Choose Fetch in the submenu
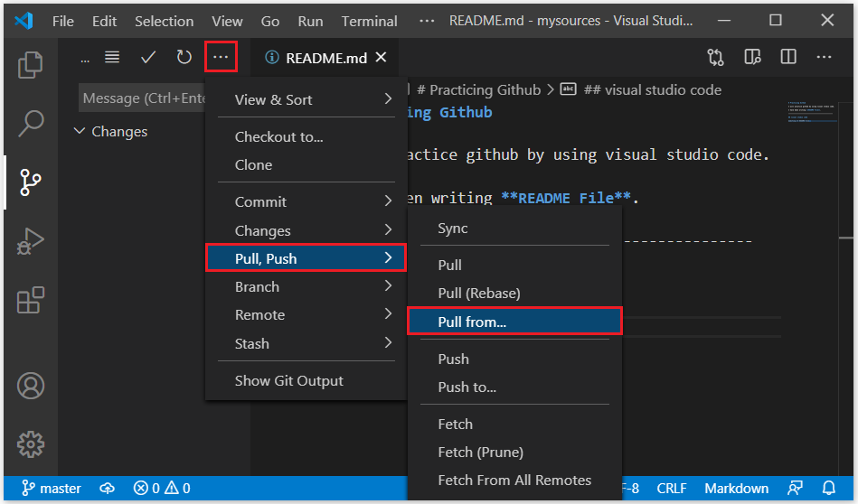Screen dimensions: 858x504 click(x=514, y=425)
